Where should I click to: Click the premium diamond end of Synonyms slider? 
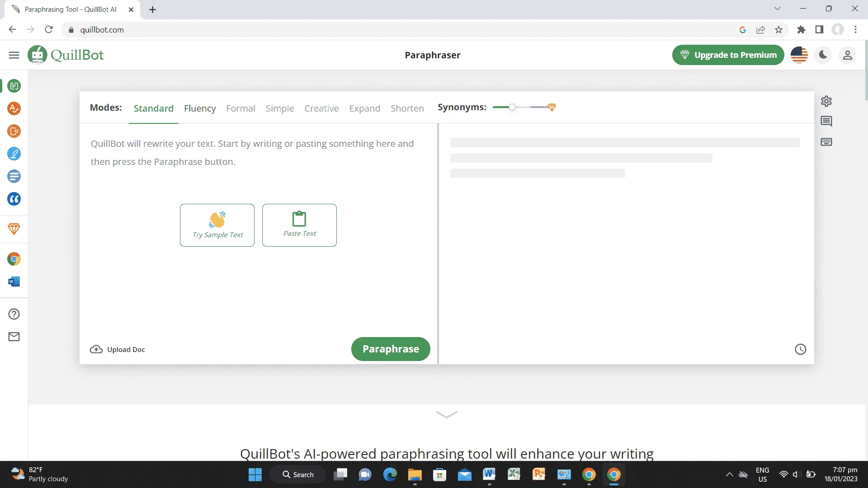click(x=552, y=107)
